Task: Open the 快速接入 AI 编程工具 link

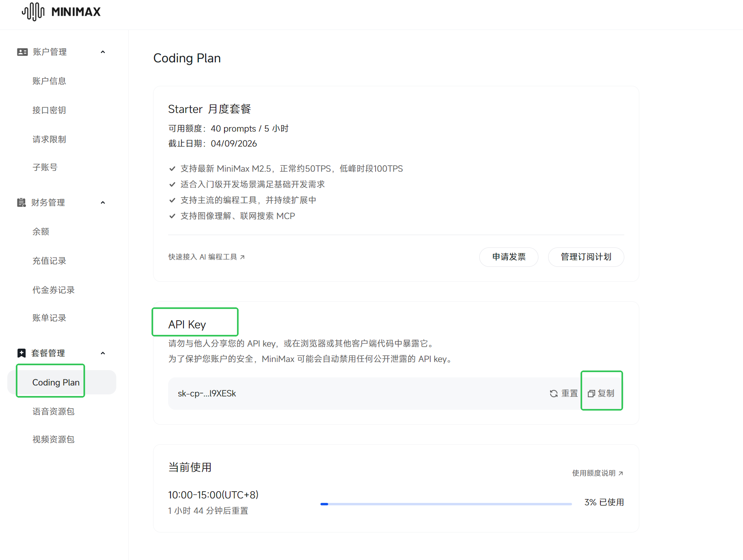Action: (x=207, y=257)
